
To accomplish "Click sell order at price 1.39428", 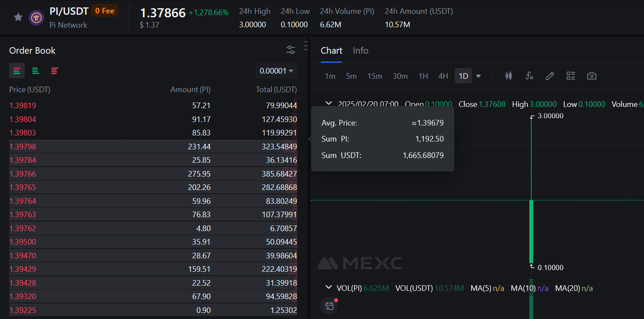I will click(153, 283).
